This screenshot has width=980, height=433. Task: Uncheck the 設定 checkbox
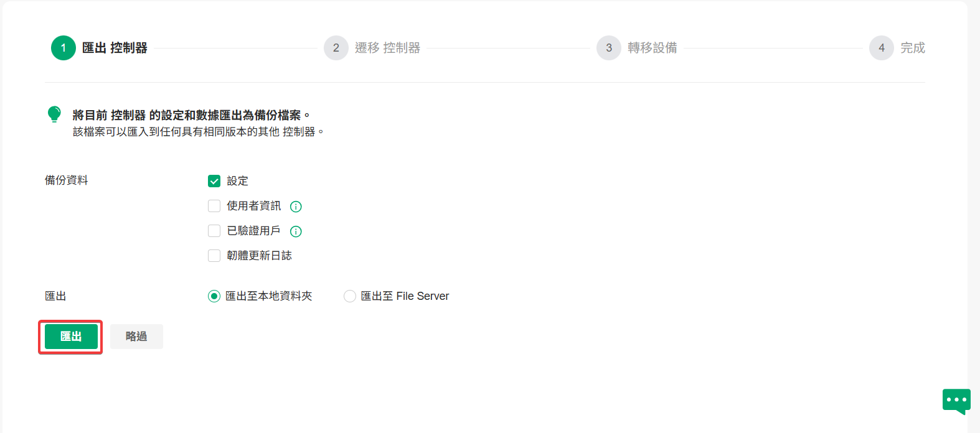(x=214, y=181)
